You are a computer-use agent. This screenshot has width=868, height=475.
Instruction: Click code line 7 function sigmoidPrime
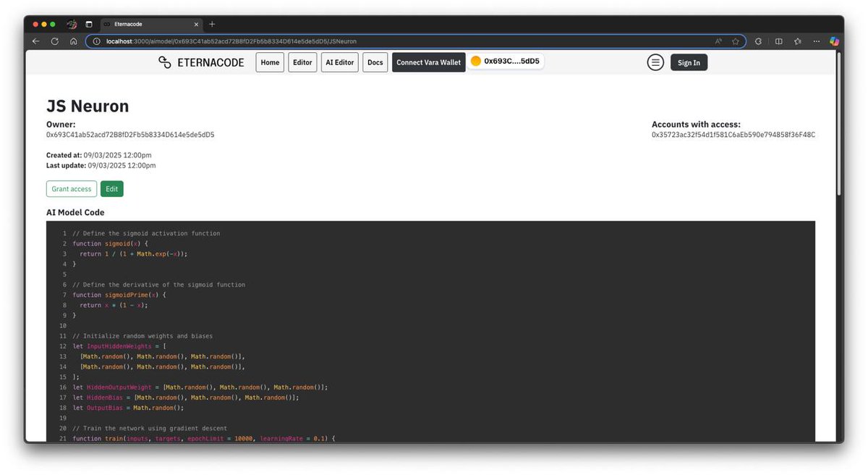pos(119,295)
